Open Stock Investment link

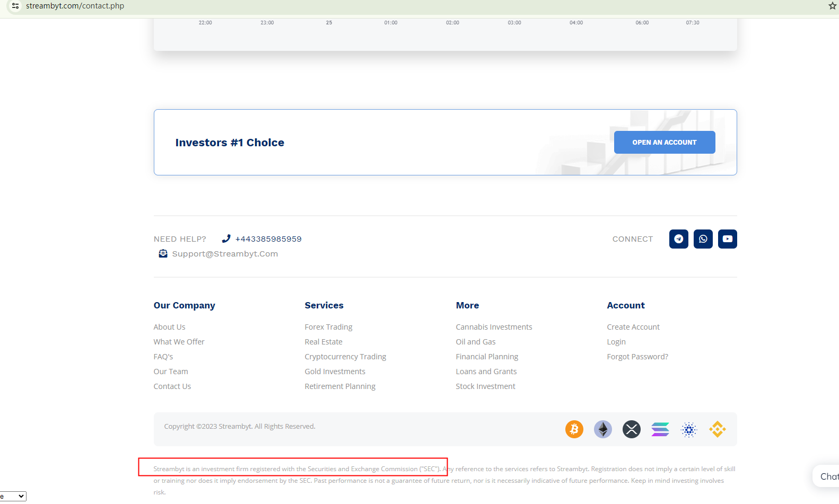[486, 386]
